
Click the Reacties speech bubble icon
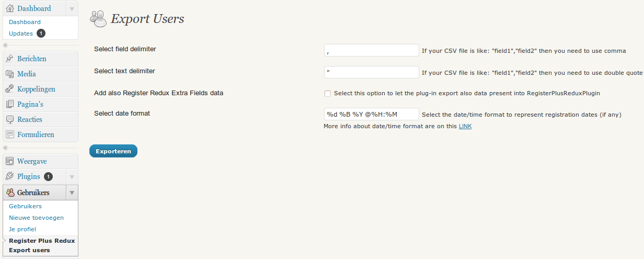point(10,119)
